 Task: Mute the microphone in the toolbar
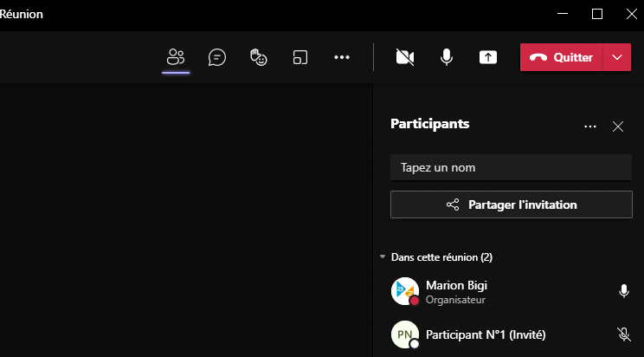point(447,57)
